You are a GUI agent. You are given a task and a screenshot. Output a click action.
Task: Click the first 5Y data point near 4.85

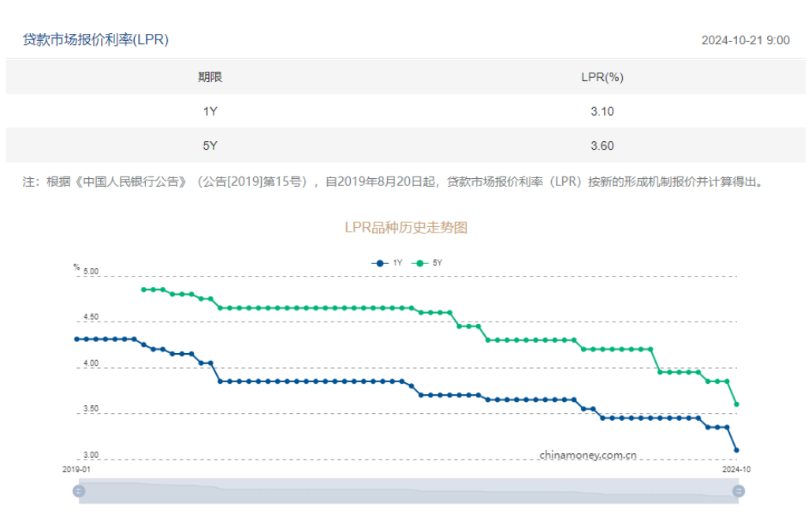[x=143, y=289]
